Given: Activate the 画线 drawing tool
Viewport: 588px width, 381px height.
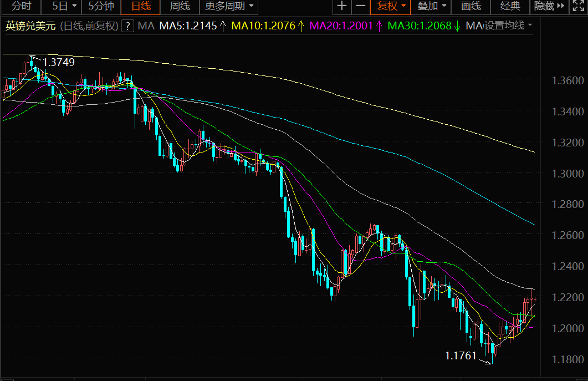Looking at the screenshot, I should click(471, 6).
